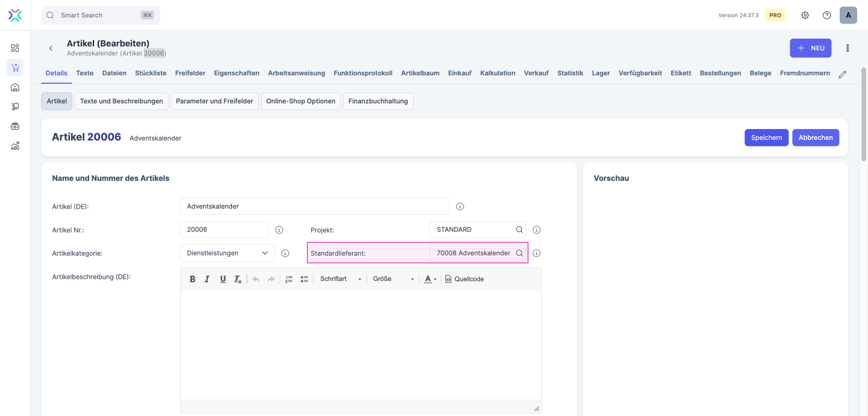The width and height of the screenshot is (868, 416).
Task: Click the remove formatting icon
Action: [x=237, y=279]
